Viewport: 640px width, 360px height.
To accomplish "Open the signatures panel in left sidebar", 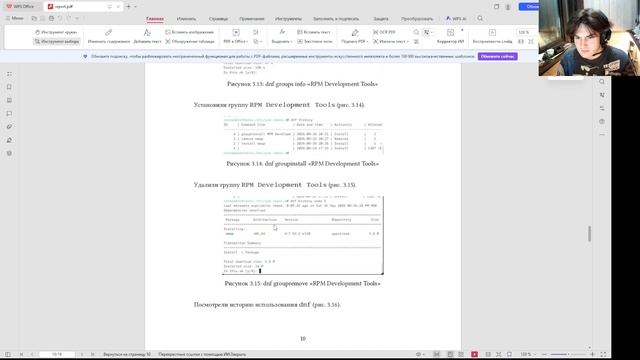I will (9, 140).
